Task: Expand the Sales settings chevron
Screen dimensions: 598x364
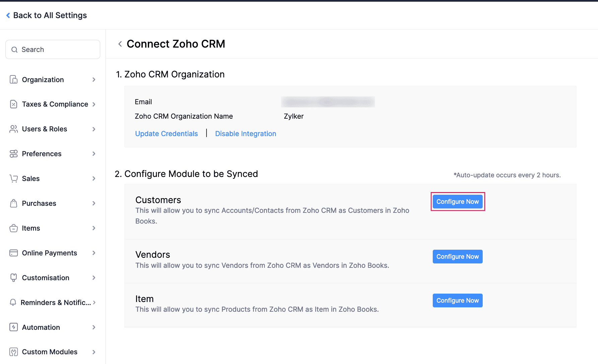Action: tap(94, 178)
